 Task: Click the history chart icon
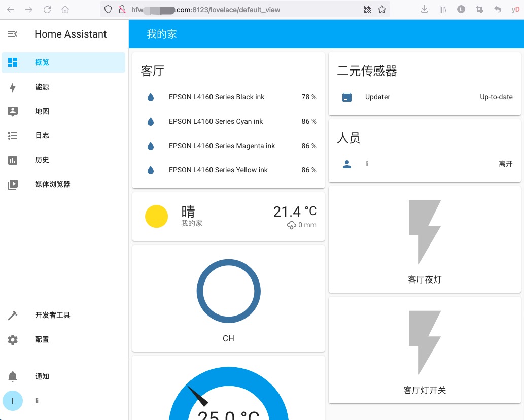[x=13, y=160]
